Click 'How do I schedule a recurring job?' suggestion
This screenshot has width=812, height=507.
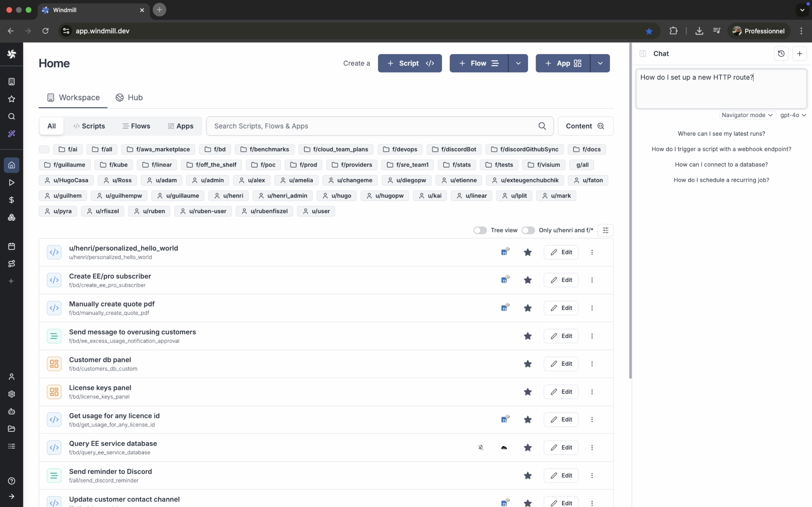pos(721,180)
